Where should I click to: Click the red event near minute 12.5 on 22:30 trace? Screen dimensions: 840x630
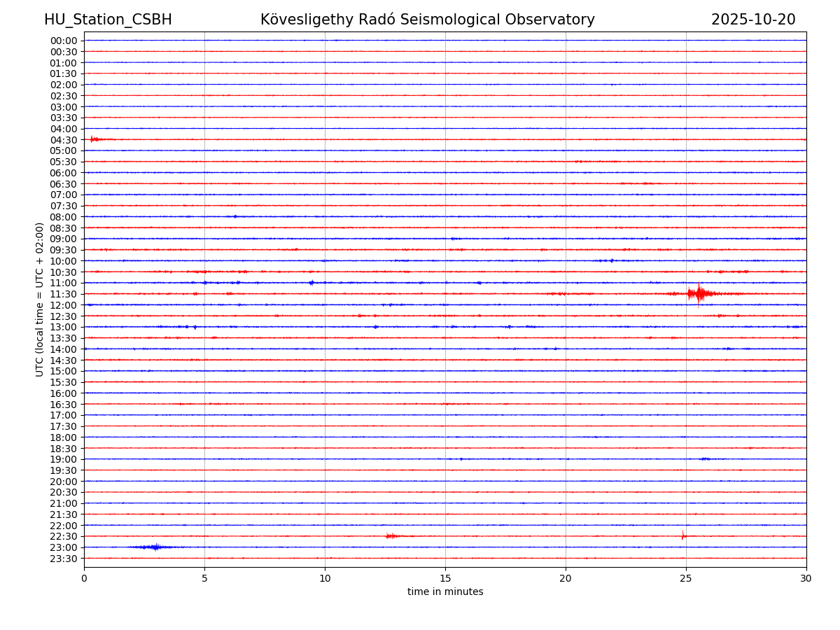click(391, 536)
